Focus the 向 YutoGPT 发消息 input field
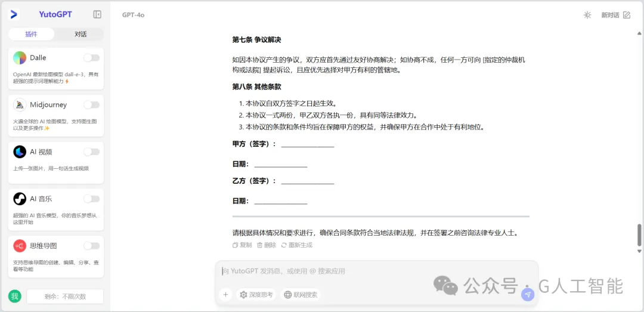This screenshot has width=644, height=312. point(376,271)
